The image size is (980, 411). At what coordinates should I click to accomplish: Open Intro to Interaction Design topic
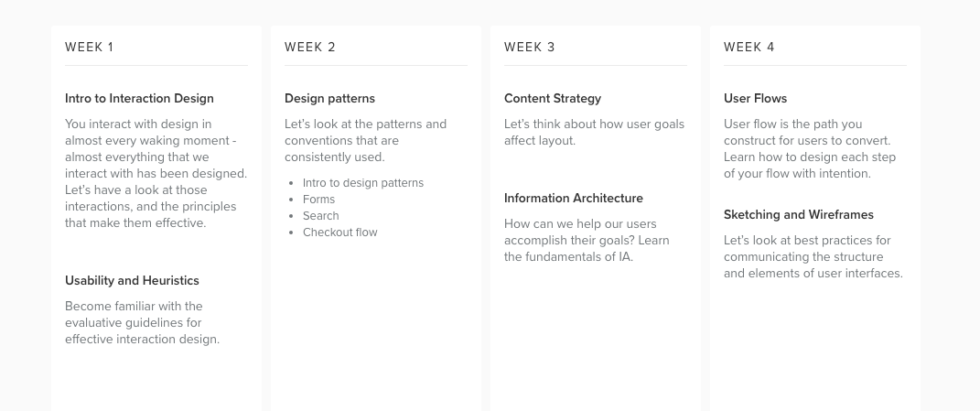pos(139,98)
